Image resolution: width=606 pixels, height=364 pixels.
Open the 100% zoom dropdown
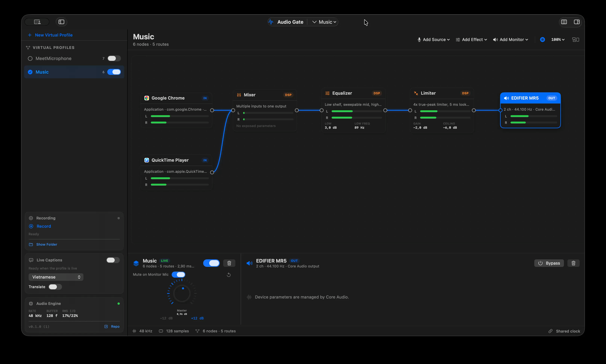pos(558,40)
